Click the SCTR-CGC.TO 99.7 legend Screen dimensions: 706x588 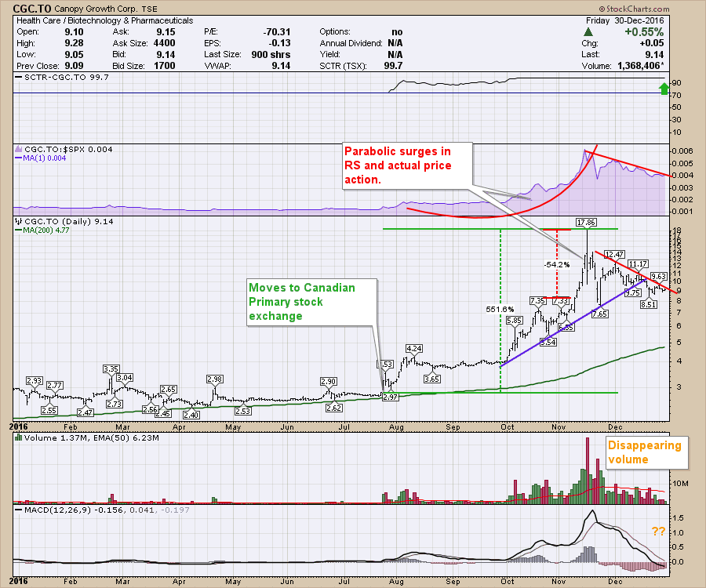coord(62,78)
